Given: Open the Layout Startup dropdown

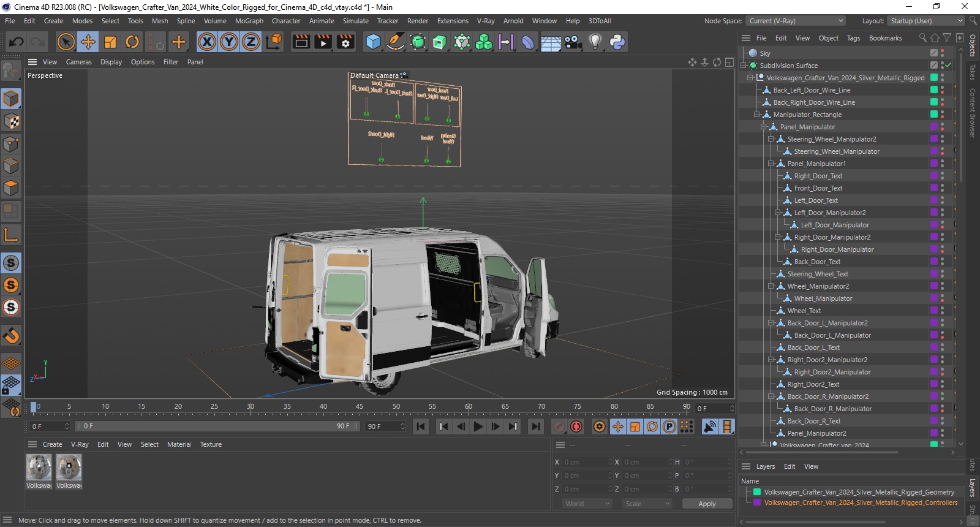Looking at the screenshot, I should [x=926, y=21].
